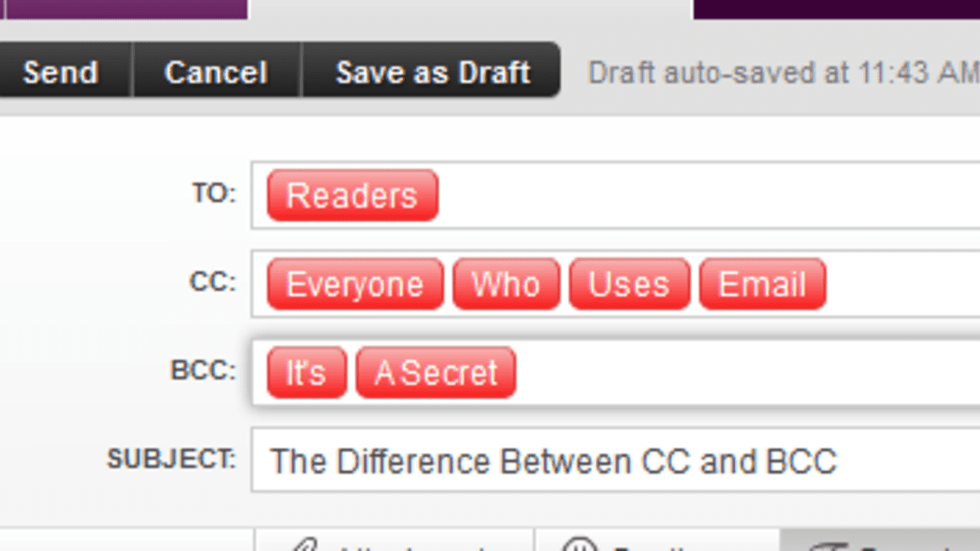980x551 pixels.
Task: Select the Who chip in CC
Action: 506,284
